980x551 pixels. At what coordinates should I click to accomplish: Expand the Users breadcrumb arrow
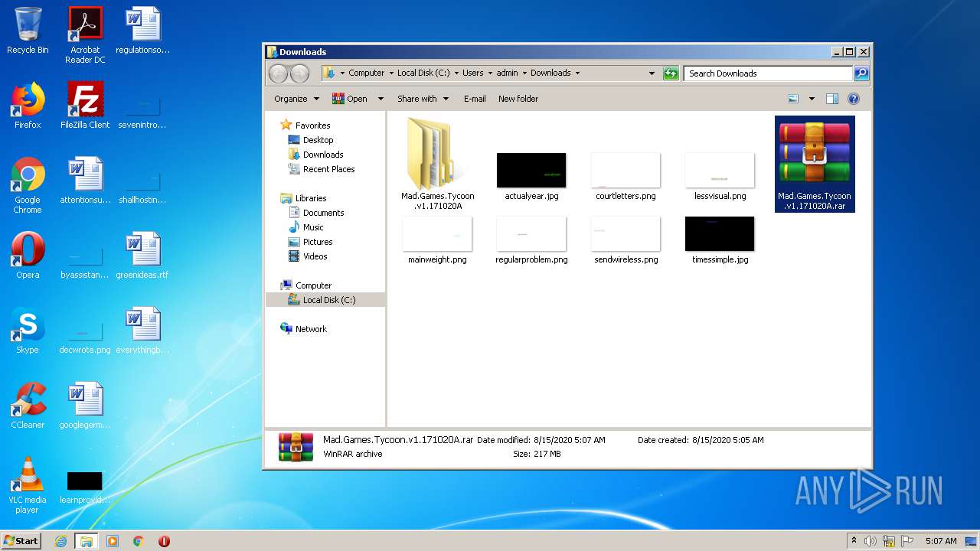490,73
